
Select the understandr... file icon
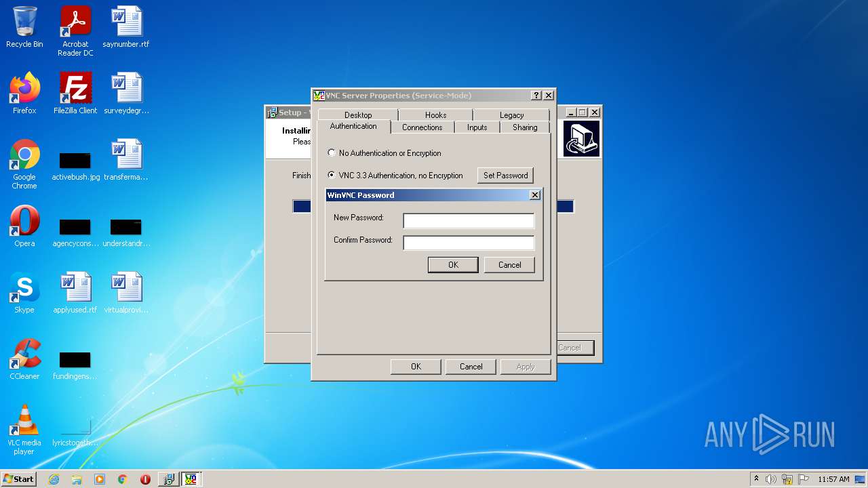point(126,232)
